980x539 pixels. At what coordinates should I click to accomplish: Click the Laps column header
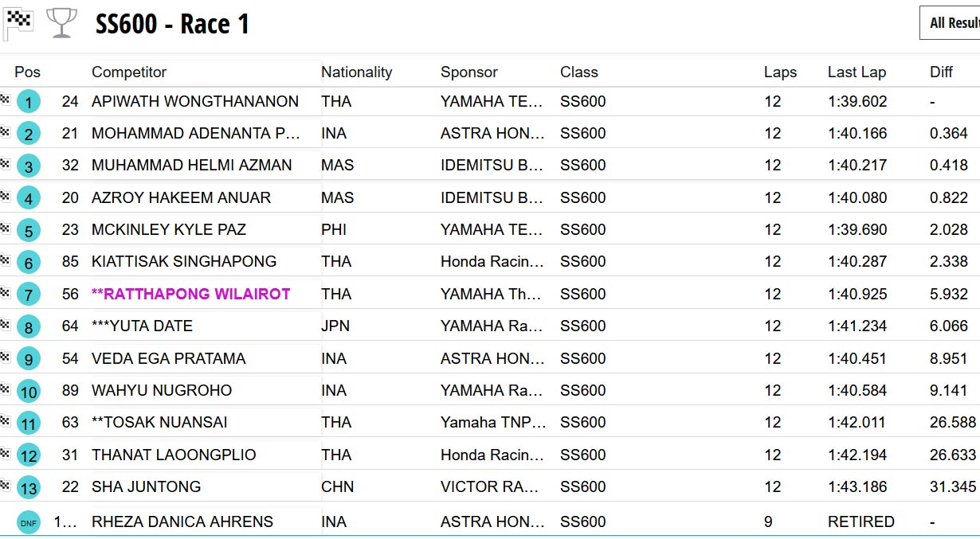780,72
